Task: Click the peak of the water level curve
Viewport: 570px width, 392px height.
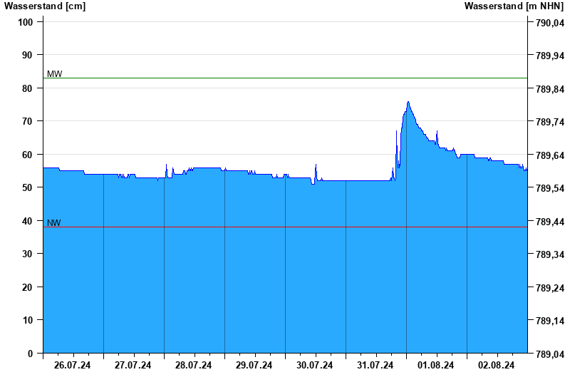Action: [x=408, y=102]
